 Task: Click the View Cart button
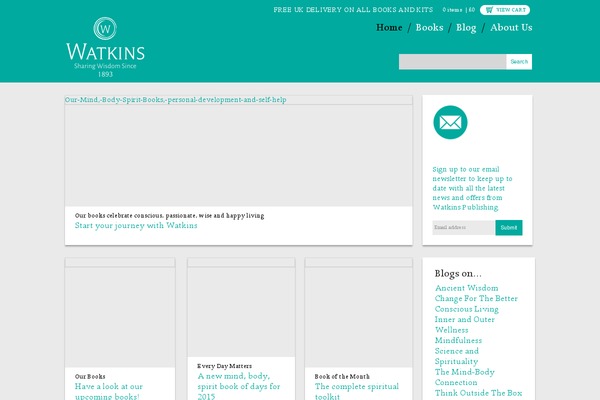[x=505, y=10]
